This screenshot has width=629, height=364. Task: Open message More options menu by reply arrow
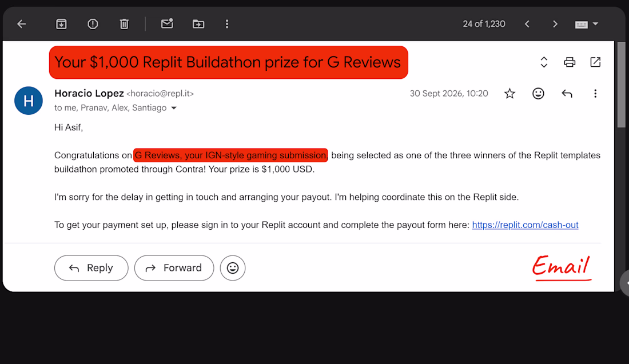pos(595,93)
